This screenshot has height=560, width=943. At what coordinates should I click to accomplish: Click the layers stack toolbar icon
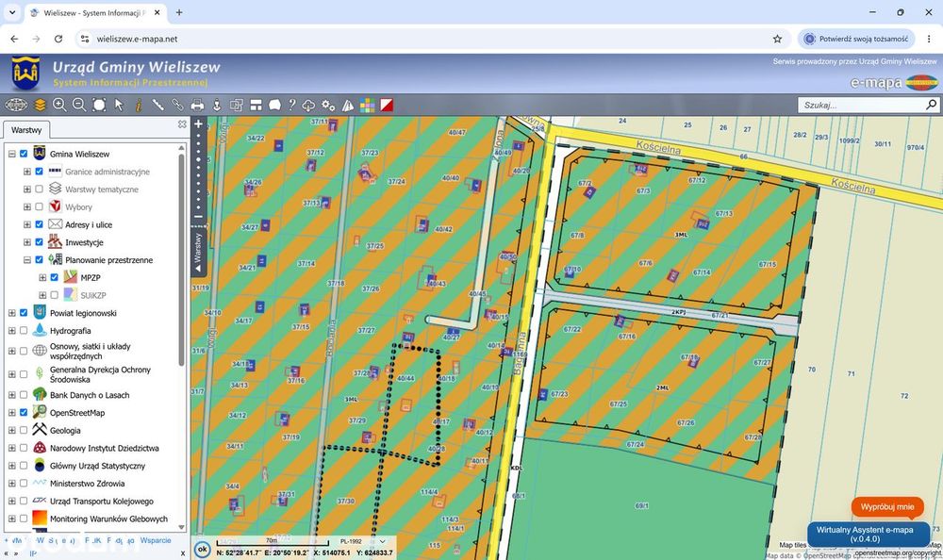[40, 106]
